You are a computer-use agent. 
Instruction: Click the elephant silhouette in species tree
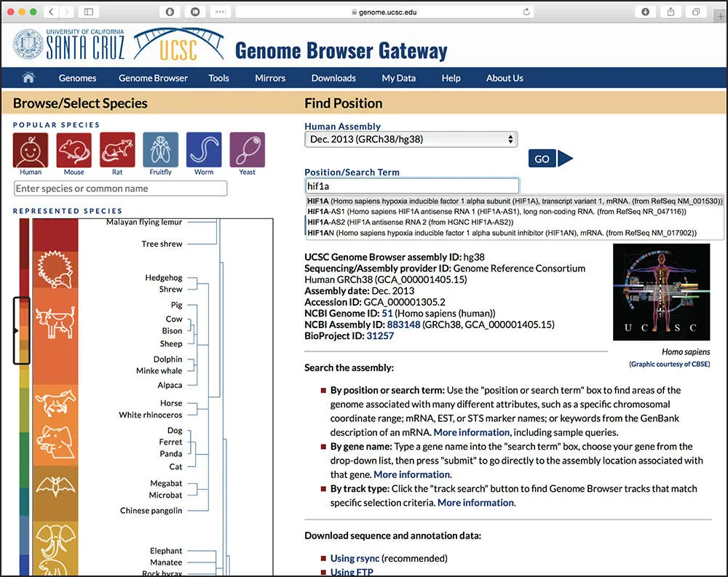coord(55,540)
